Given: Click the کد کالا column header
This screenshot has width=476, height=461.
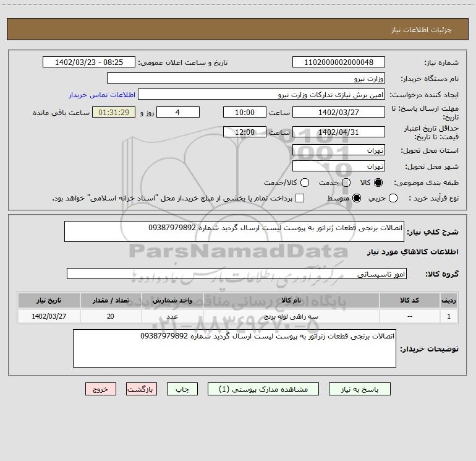Looking at the screenshot, I should tap(409, 300).
